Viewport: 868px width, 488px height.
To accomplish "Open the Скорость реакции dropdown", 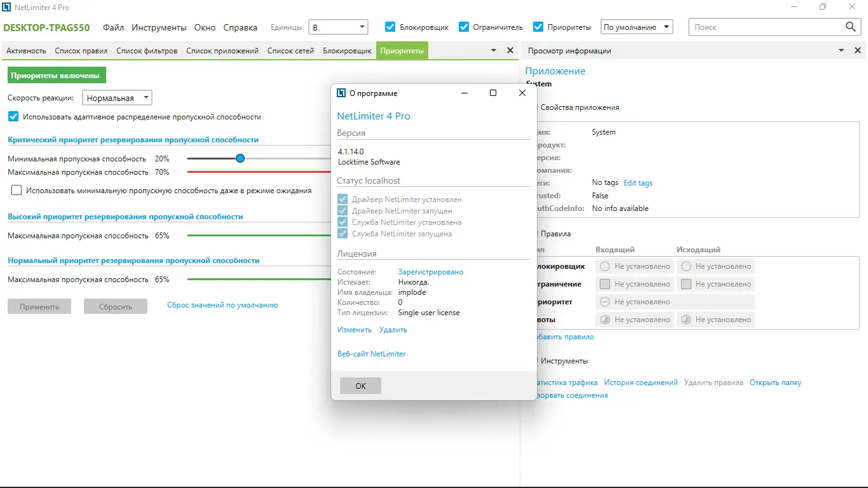I will (118, 98).
